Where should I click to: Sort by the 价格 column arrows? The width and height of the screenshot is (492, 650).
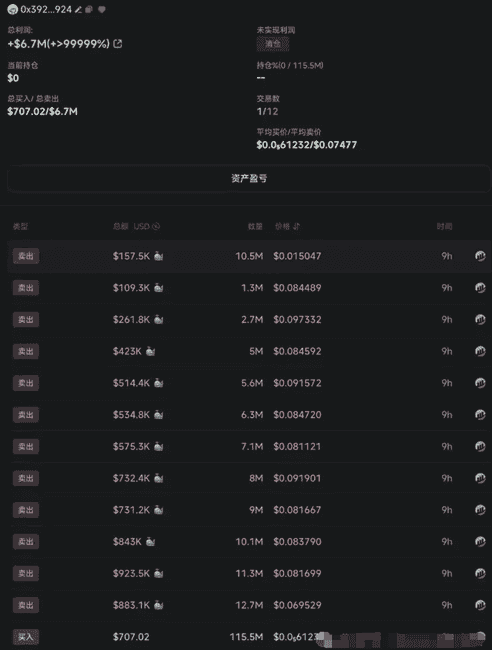[x=296, y=226]
